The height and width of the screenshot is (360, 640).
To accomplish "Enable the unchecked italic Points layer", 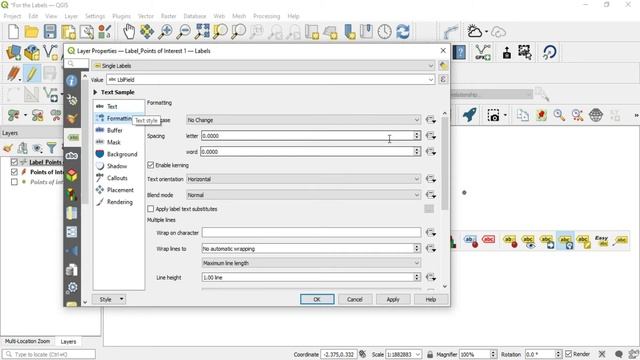I will (14, 182).
